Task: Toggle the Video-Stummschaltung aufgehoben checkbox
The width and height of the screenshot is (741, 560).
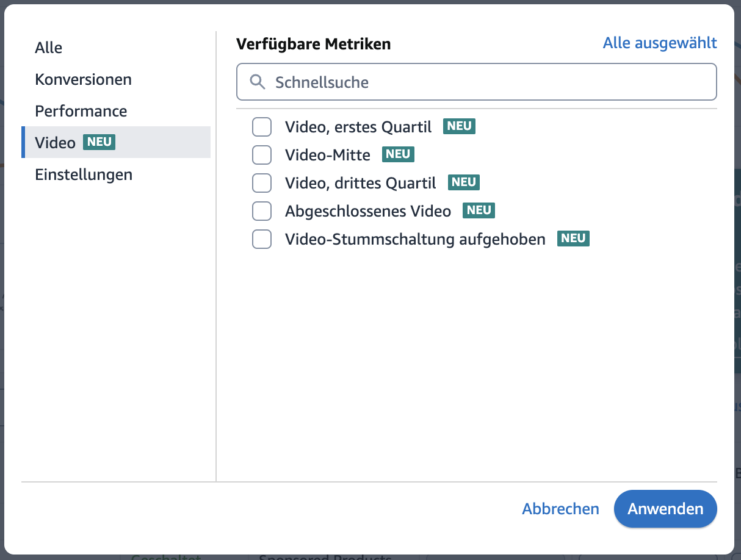Action: point(262,239)
